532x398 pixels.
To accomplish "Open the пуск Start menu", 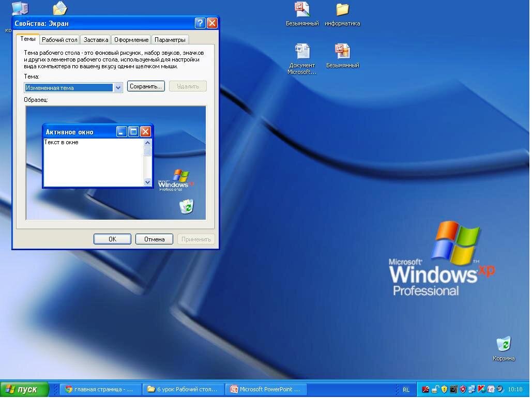I will (24, 389).
